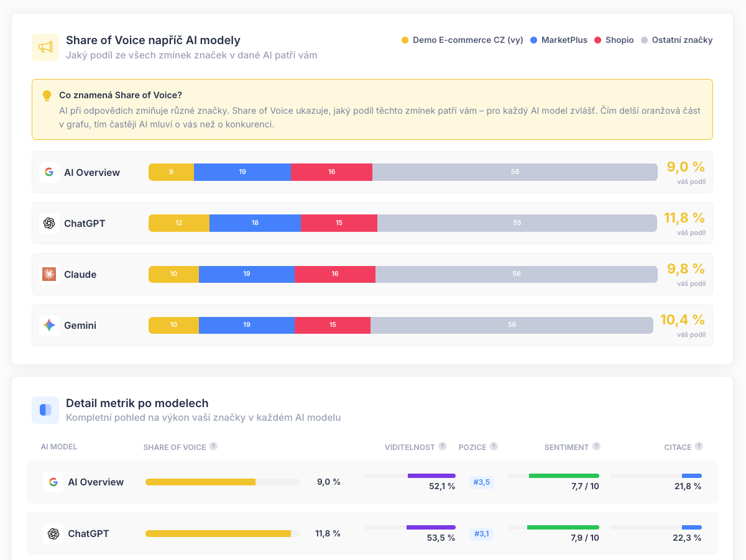746x560 pixels.
Task: Select the blue segment 18 in ChatGPT bar
Action: click(x=255, y=223)
